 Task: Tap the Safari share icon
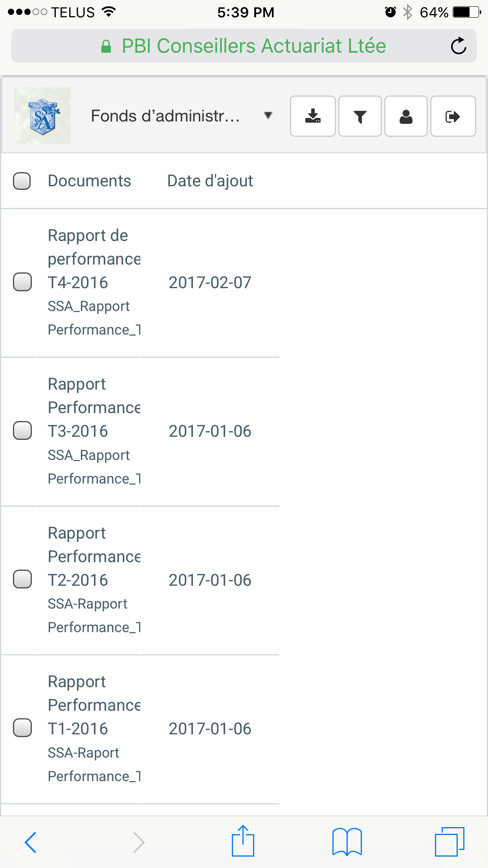[x=243, y=841]
